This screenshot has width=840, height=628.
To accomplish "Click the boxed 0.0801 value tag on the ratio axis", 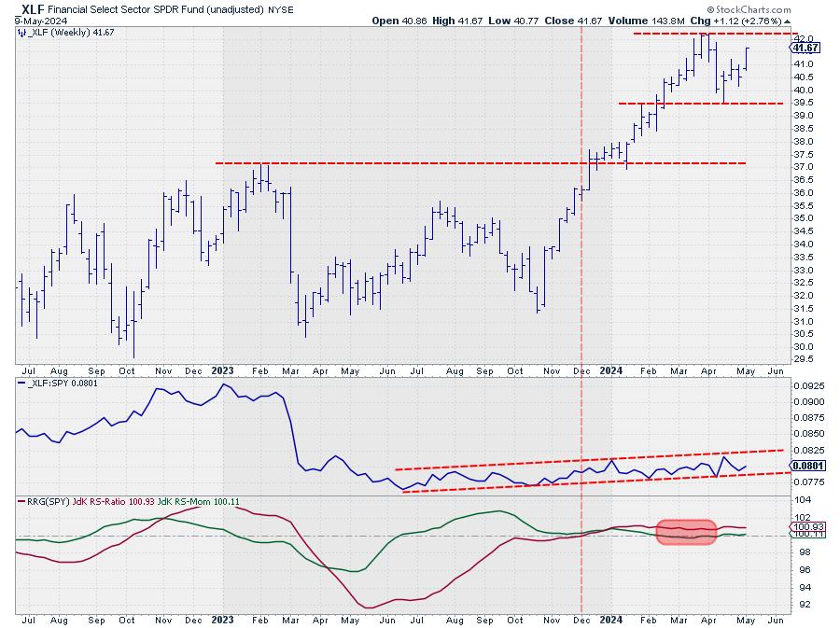I will coord(807,466).
